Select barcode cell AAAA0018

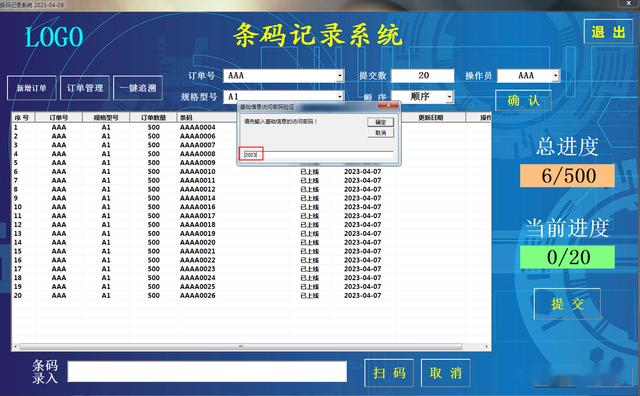coord(198,225)
